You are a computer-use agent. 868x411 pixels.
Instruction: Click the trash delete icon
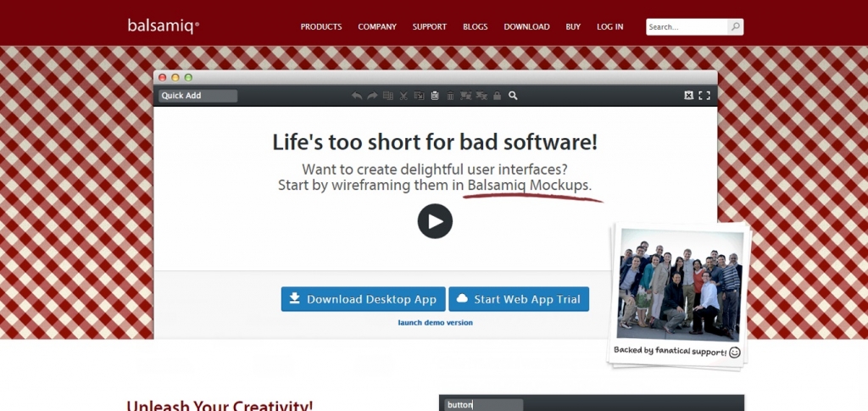click(450, 96)
